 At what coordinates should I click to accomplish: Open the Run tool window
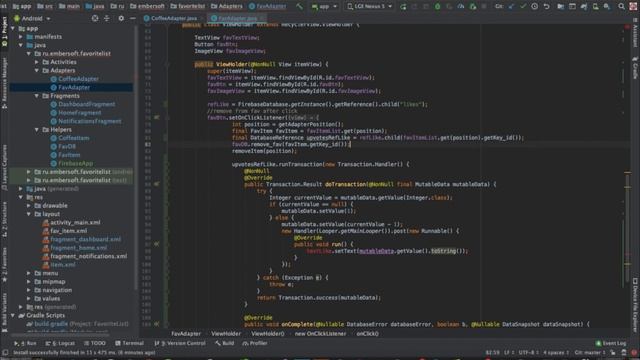coord(25,343)
